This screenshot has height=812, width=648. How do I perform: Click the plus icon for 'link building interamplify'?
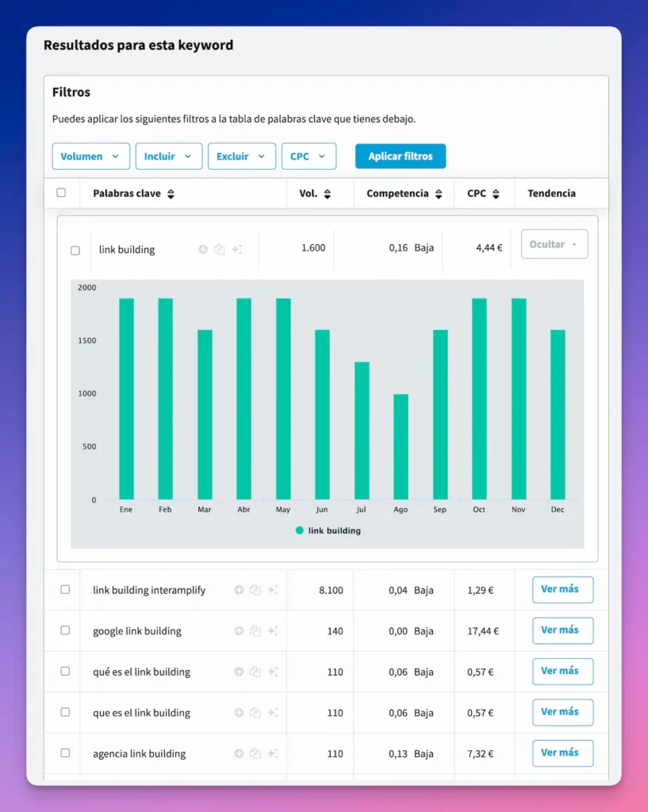239,590
